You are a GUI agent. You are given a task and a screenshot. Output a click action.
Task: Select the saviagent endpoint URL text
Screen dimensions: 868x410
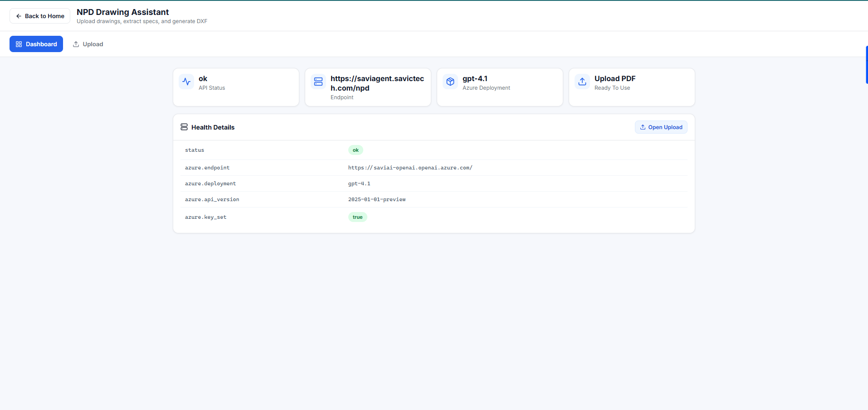pyautogui.click(x=377, y=83)
